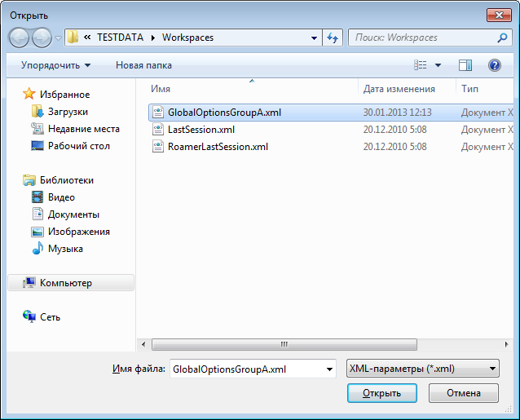Click the Forward navigation arrow
This screenshot has height=420, width=520.
pyautogui.click(x=42, y=38)
